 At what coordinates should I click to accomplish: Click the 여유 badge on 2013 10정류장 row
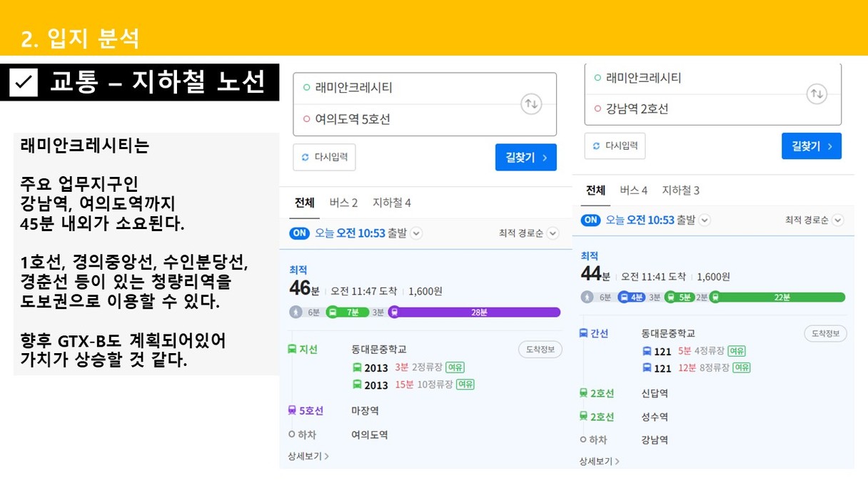465,385
